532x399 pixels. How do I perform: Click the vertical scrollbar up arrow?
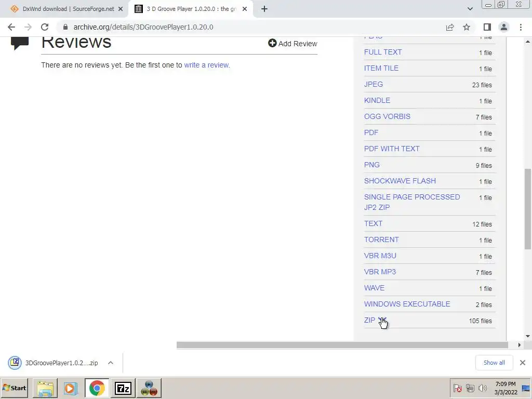528,42
